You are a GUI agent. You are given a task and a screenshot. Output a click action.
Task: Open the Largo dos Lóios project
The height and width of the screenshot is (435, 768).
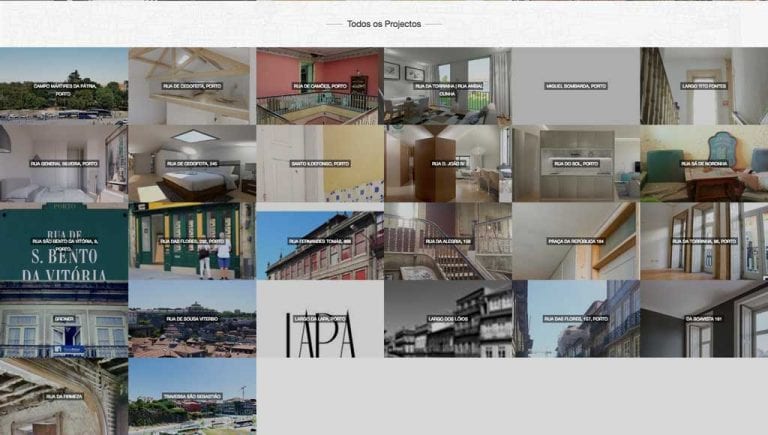click(x=448, y=319)
